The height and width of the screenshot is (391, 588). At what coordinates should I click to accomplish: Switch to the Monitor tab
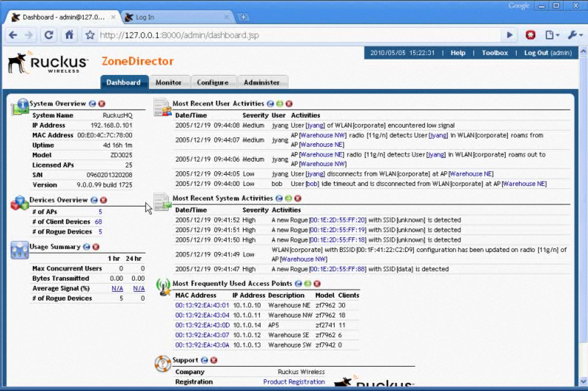point(168,82)
